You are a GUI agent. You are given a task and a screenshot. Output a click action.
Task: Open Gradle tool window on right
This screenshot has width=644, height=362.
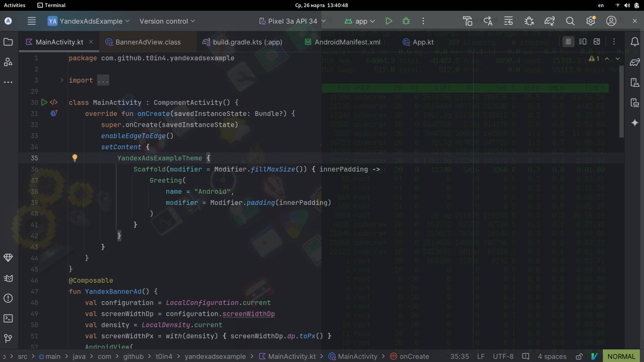(635, 62)
